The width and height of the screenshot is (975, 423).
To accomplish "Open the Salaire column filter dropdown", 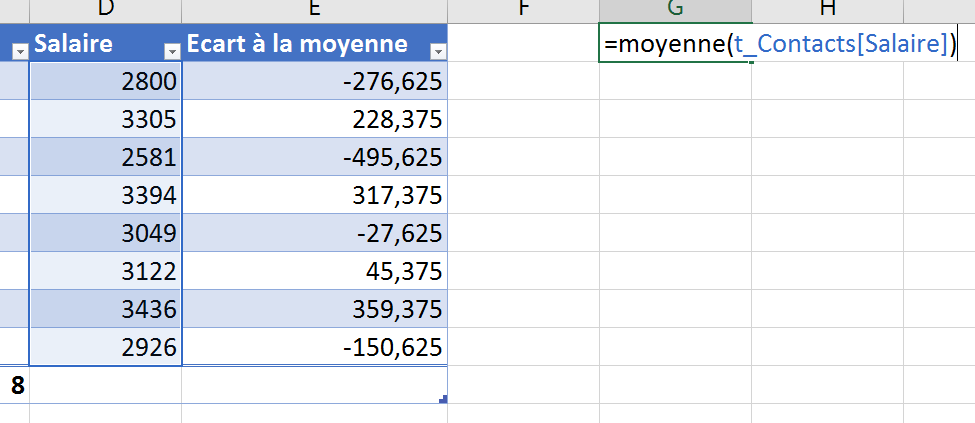I will click(x=172, y=52).
